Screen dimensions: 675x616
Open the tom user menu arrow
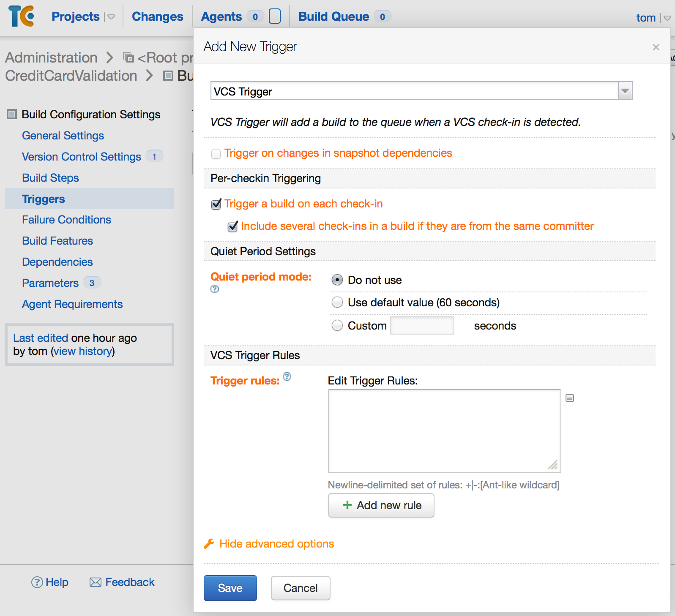(x=667, y=18)
